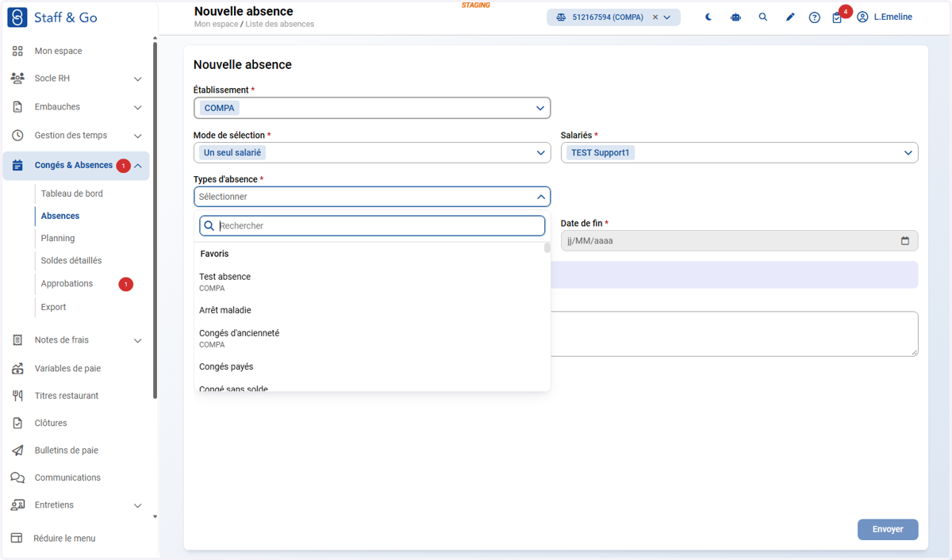Screen dimensions: 952x560
Task: Go to Liste des absences breadcrumb link
Action: pos(279,25)
